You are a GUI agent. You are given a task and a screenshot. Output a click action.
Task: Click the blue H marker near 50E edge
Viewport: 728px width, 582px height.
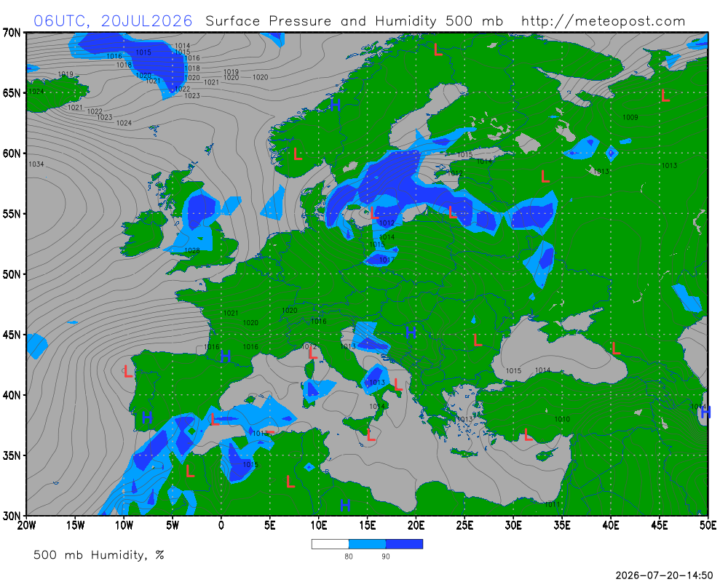tap(705, 412)
